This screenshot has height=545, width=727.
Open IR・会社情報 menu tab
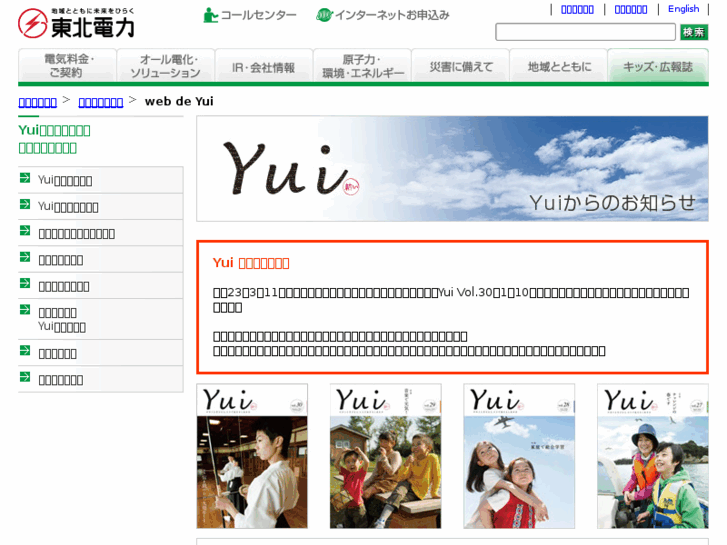coord(264,65)
